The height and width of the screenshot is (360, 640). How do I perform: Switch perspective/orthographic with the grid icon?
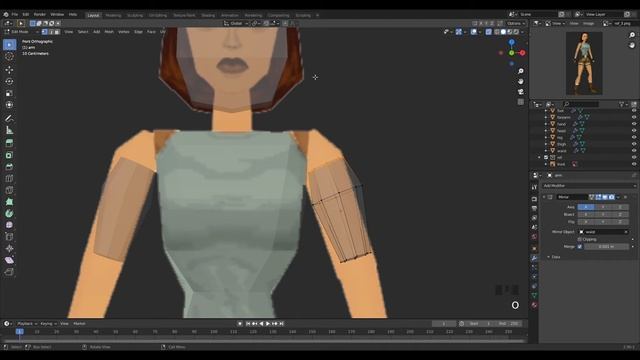coord(521,102)
